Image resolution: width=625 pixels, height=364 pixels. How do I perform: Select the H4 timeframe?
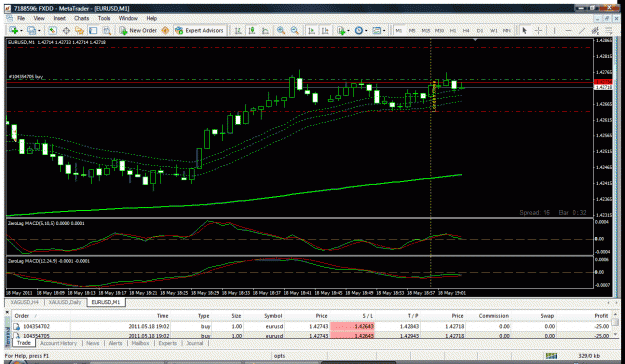466,30
